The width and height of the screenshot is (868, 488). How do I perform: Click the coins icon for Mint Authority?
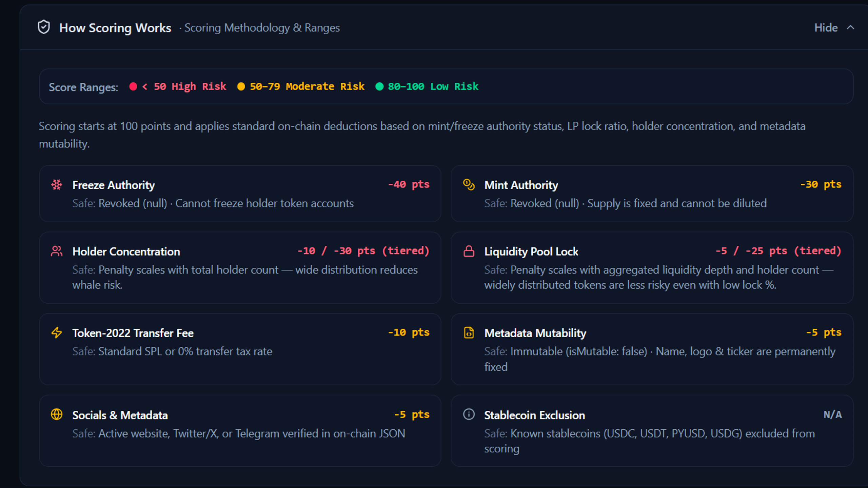pos(469,185)
